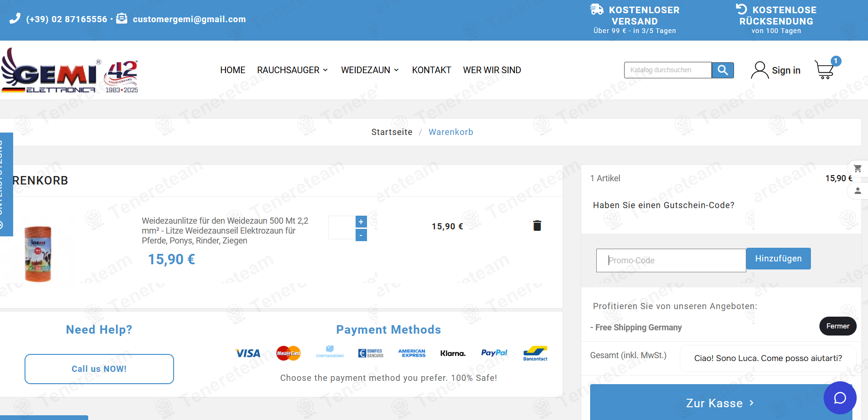This screenshot has width=868, height=420.
Task: Click the Warenkorb breadcrumb
Action: (x=451, y=132)
